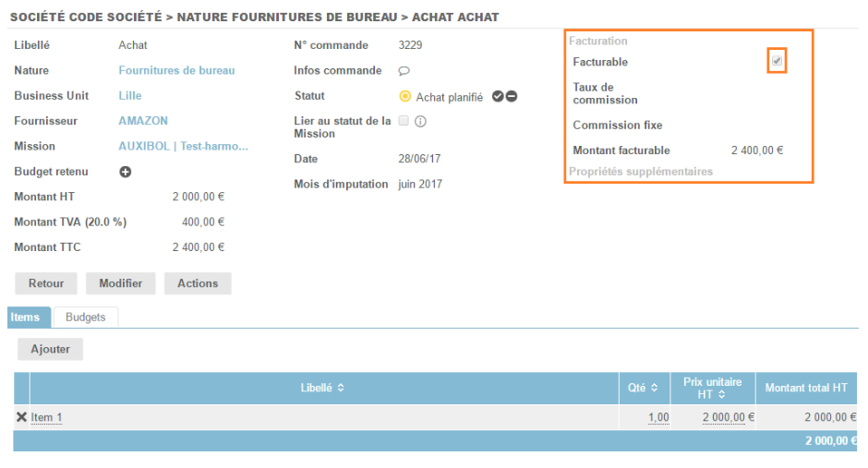Click Ajouter to add an item
This screenshot has width=868, height=468.
50,349
